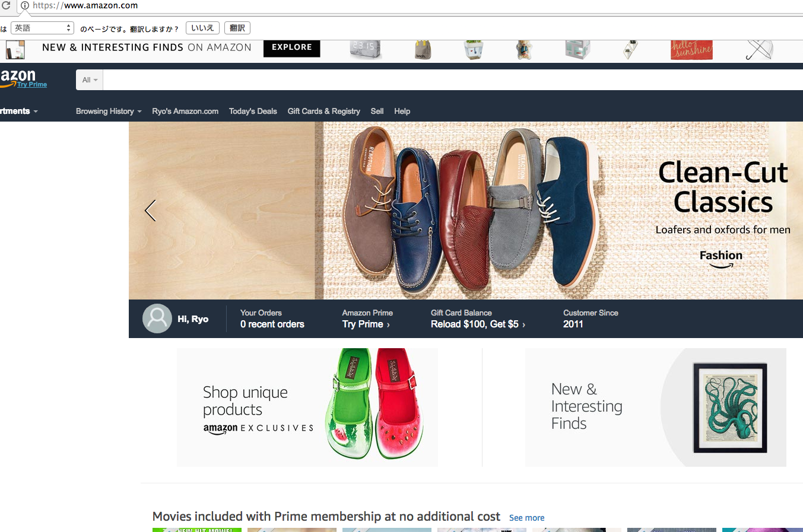This screenshot has height=532, width=803.
Task: Open Shop unique products Exclusives card
Action: pyautogui.click(x=307, y=407)
